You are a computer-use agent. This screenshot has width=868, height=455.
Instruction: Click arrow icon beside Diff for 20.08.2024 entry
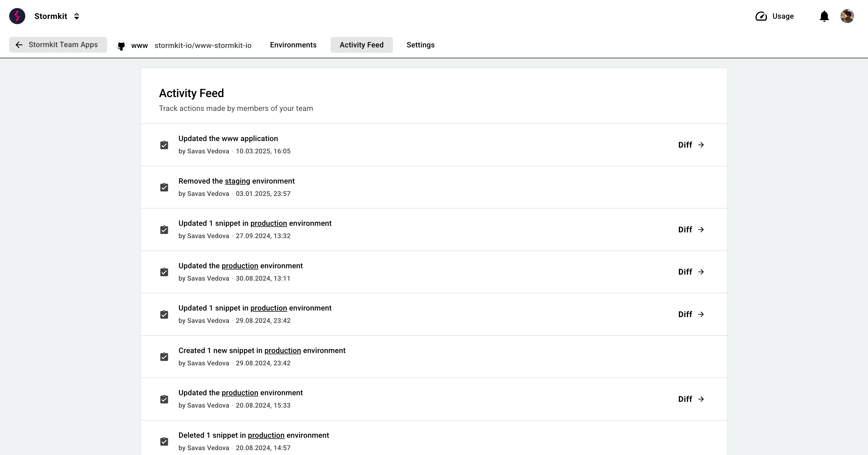coord(701,399)
